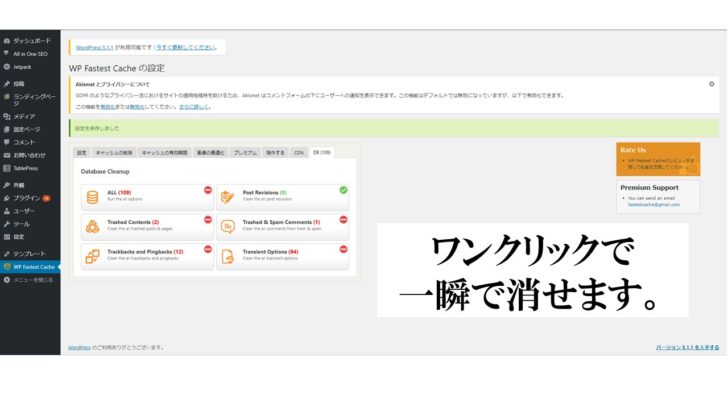Screen dimensions: 728x410
Task: Open the WordPress 5.1.1 link
Action: coord(95,47)
